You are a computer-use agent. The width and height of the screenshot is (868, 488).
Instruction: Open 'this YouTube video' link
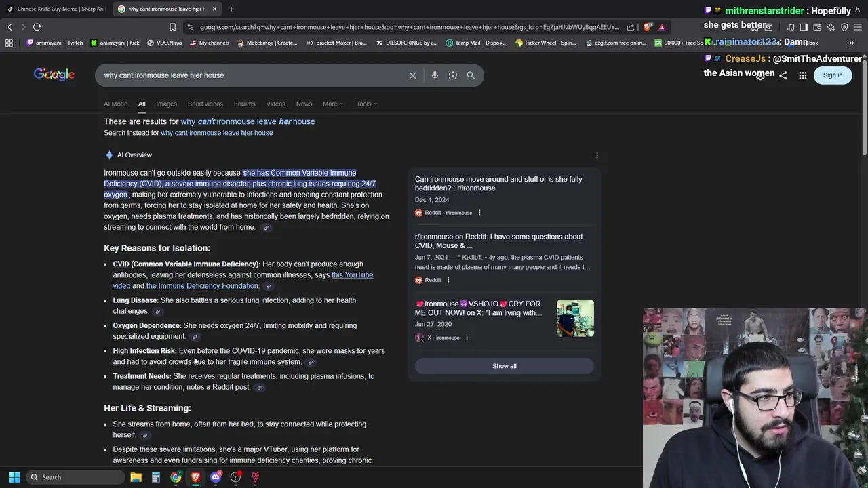[x=352, y=274]
